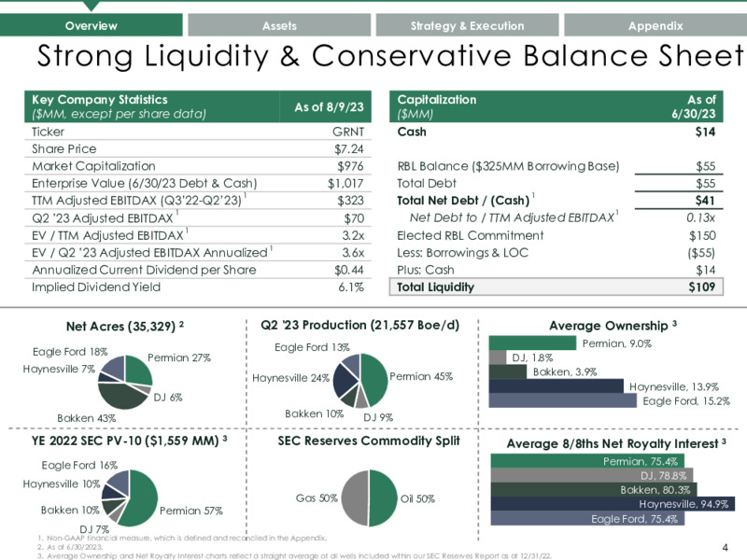The height and width of the screenshot is (560, 747).
Task: Select the Eagle Ford 16% PV-10 label
Action: tap(79, 465)
